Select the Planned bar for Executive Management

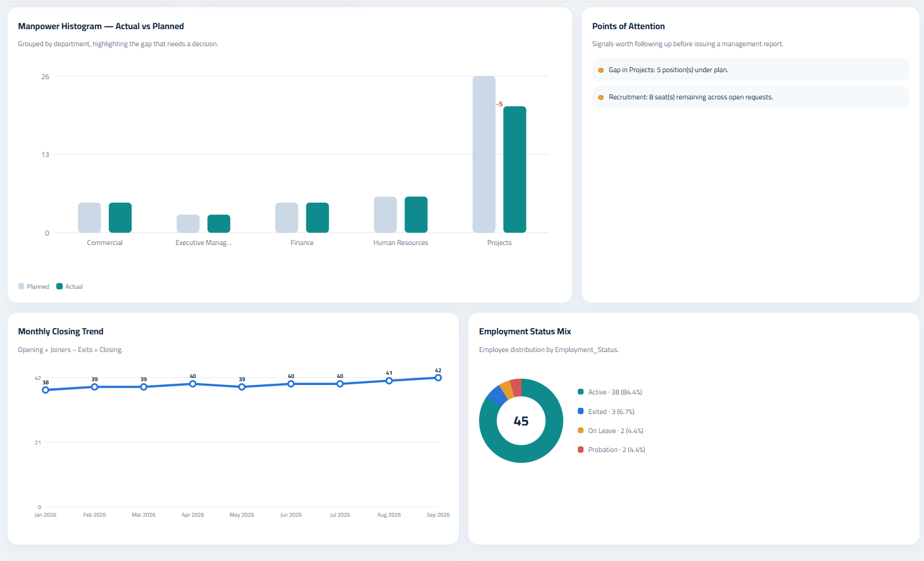[188, 224]
